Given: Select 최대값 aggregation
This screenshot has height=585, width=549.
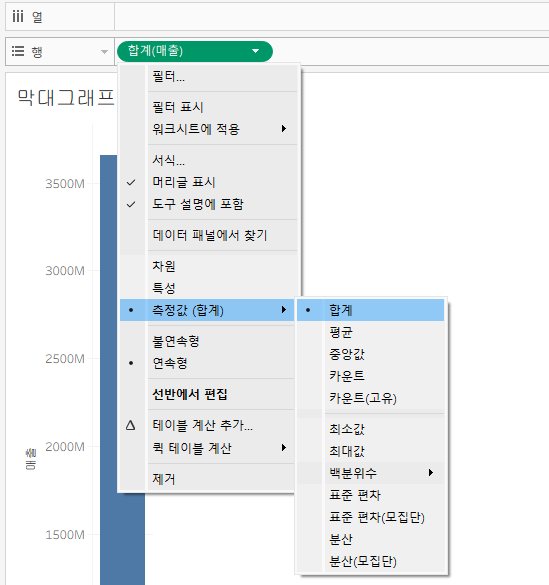Looking at the screenshot, I should coord(371,451).
